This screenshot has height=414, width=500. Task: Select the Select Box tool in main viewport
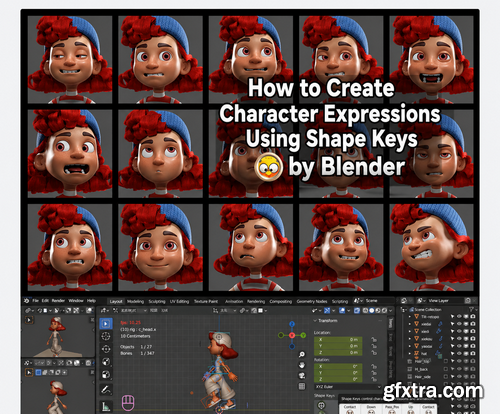point(106,323)
